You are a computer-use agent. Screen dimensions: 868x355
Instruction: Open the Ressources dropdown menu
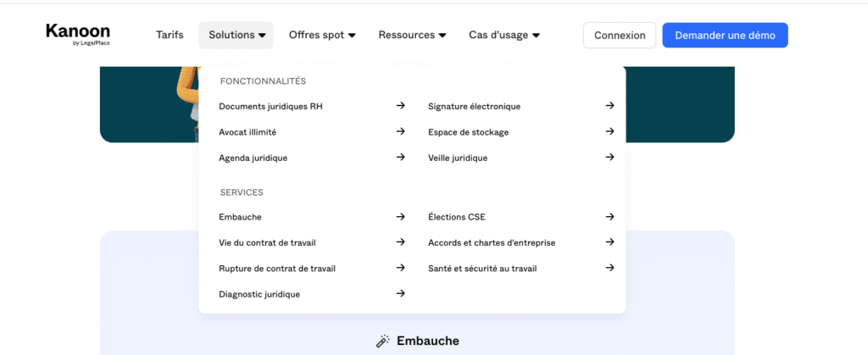pos(412,36)
